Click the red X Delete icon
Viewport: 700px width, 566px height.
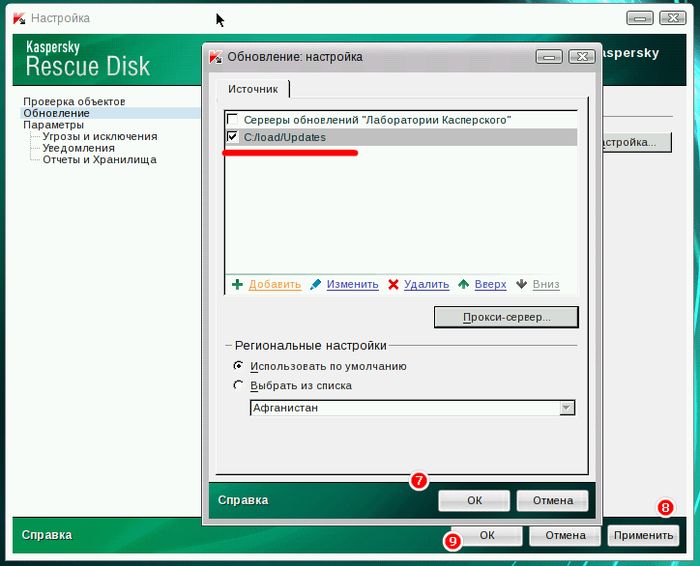pyautogui.click(x=393, y=284)
